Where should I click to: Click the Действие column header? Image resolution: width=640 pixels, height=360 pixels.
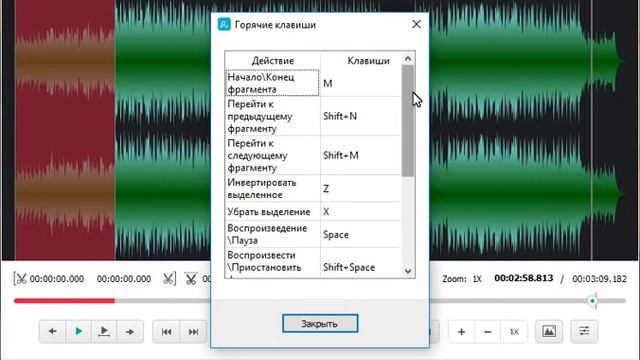click(x=272, y=61)
